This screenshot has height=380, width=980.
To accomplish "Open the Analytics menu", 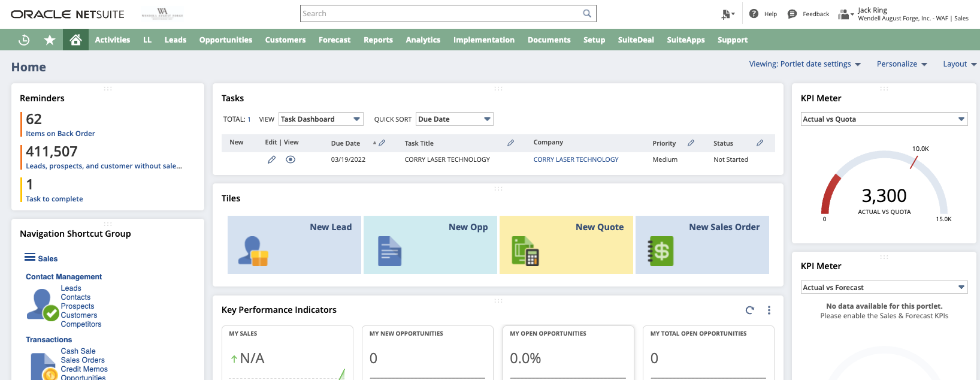I will click(x=423, y=40).
